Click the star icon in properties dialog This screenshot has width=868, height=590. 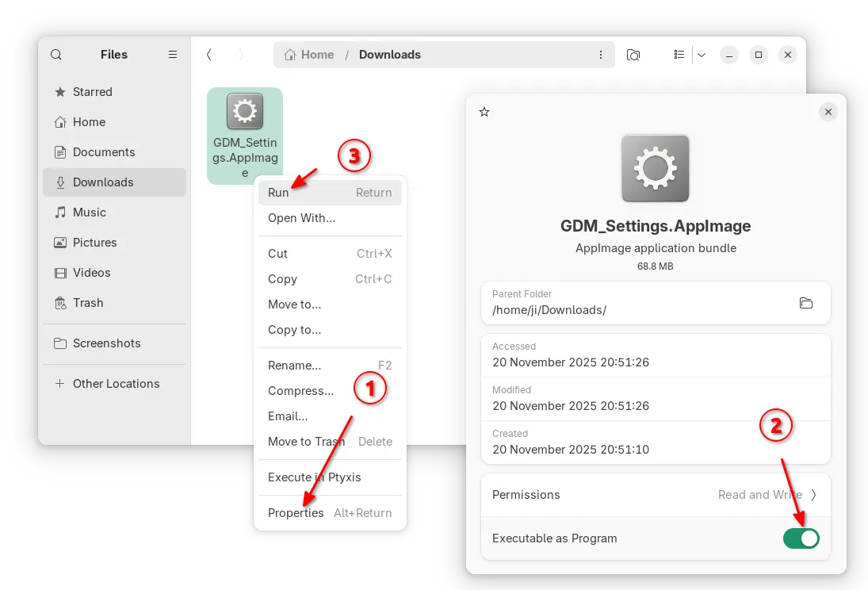click(x=484, y=113)
